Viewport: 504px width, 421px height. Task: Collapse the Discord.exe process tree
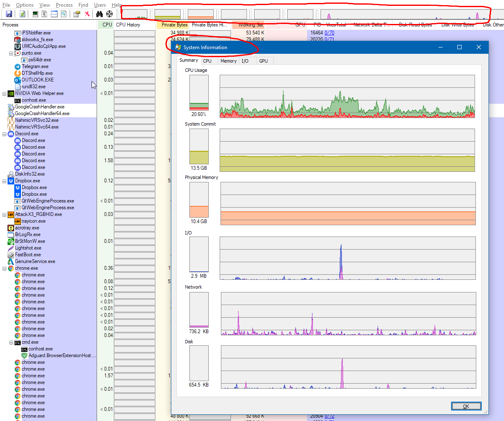(x=4, y=134)
